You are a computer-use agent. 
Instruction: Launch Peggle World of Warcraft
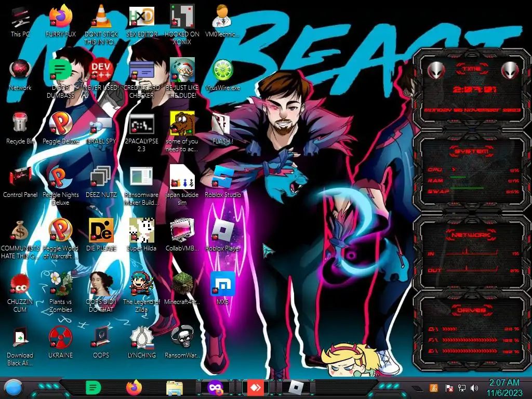coord(61,230)
